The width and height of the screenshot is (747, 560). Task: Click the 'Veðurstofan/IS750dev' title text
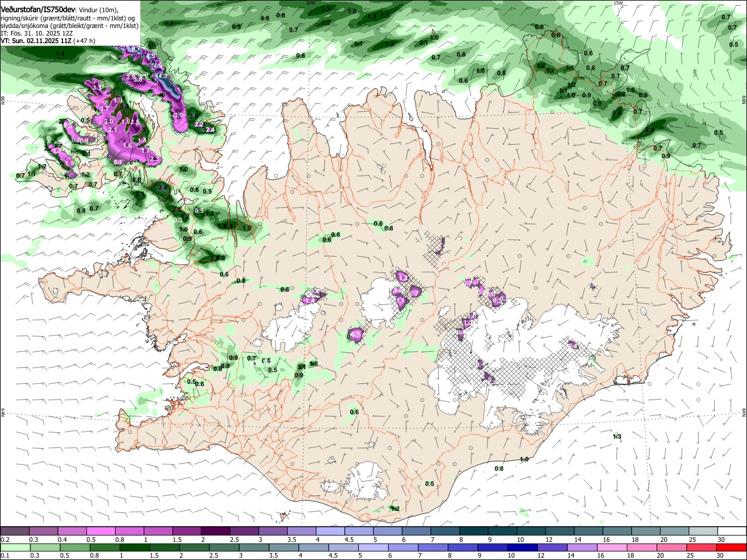pyautogui.click(x=38, y=9)
